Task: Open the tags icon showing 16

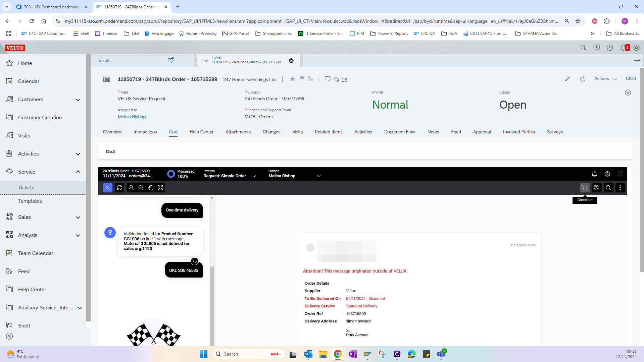Action: (340, 79)
